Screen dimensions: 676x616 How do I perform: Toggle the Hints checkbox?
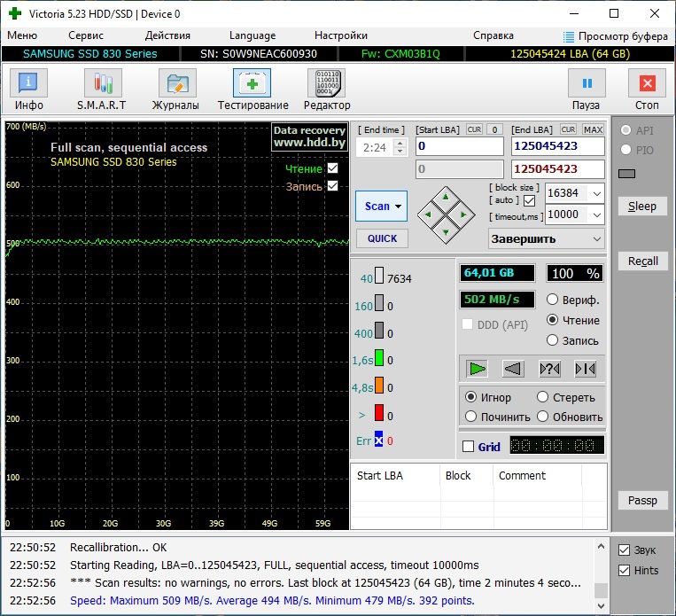point(624,570)
